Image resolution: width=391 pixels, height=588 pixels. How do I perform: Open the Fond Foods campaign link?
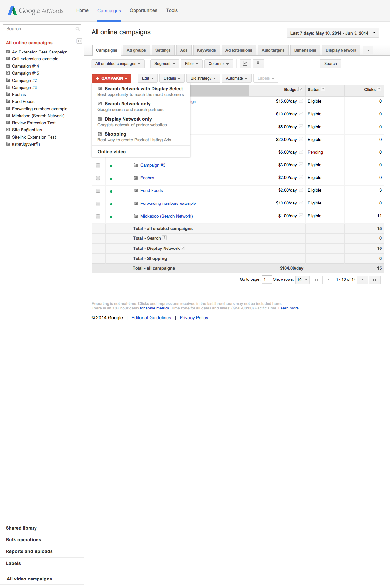[x=152, y=191]
